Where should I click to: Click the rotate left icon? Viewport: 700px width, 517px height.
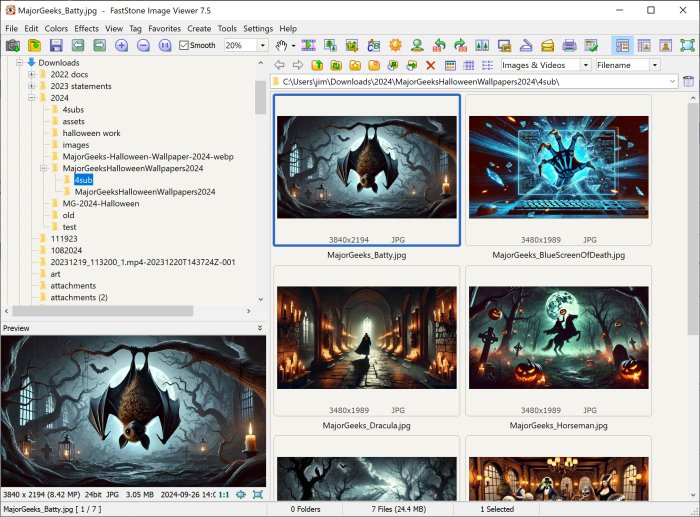(439, 45)
